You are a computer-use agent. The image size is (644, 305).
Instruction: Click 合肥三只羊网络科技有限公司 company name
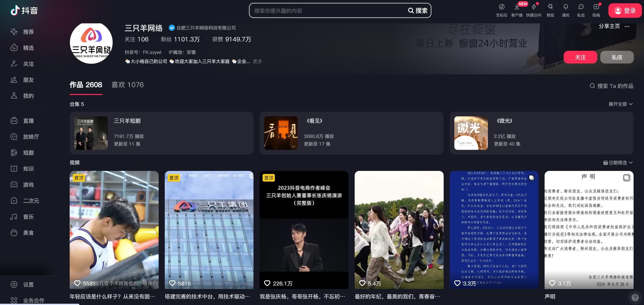pos(206,28)
